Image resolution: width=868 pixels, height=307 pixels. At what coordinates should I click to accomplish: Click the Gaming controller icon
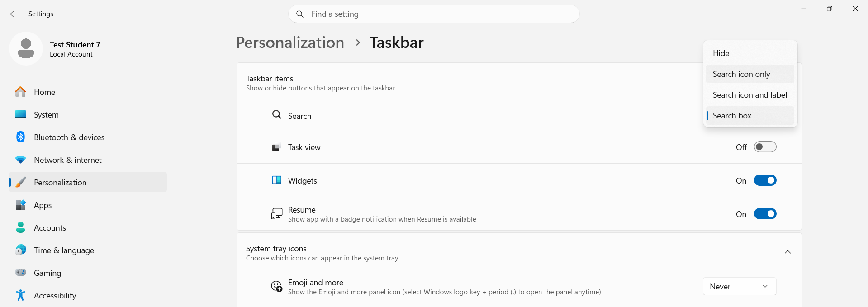coord(20,272)
